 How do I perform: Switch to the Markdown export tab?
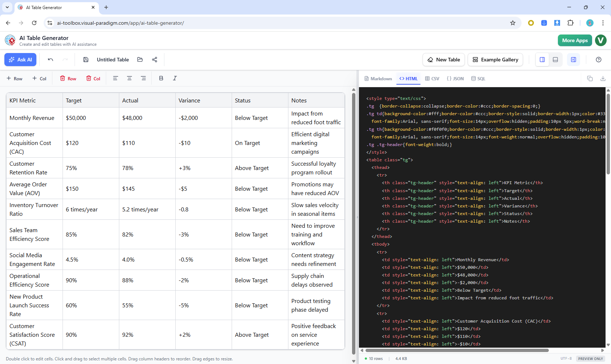[378, 78]
